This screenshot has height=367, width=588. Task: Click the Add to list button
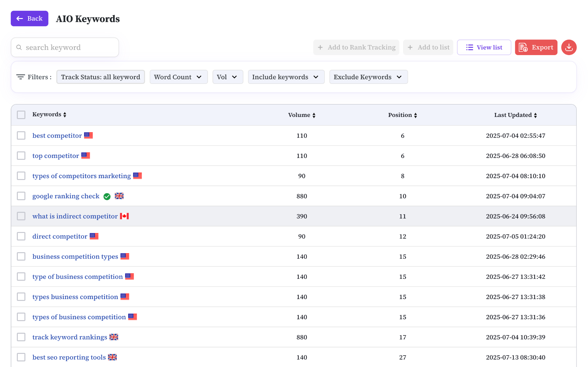[428, 47]
